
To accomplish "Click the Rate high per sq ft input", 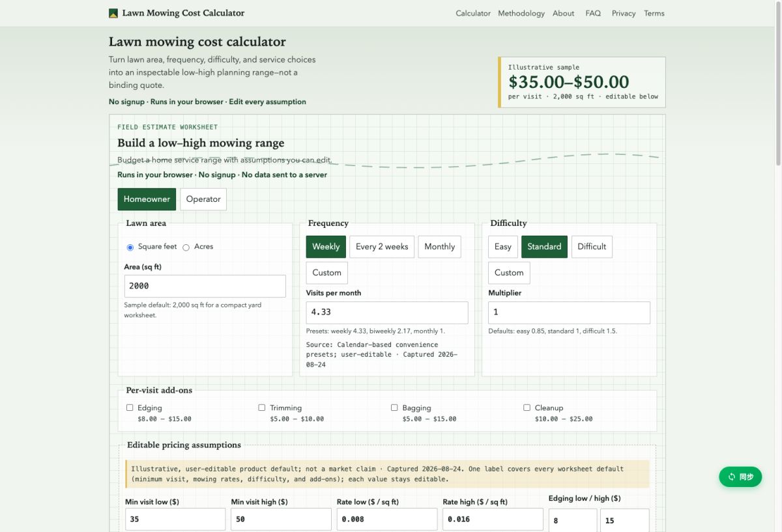I will tap(493, 520).
